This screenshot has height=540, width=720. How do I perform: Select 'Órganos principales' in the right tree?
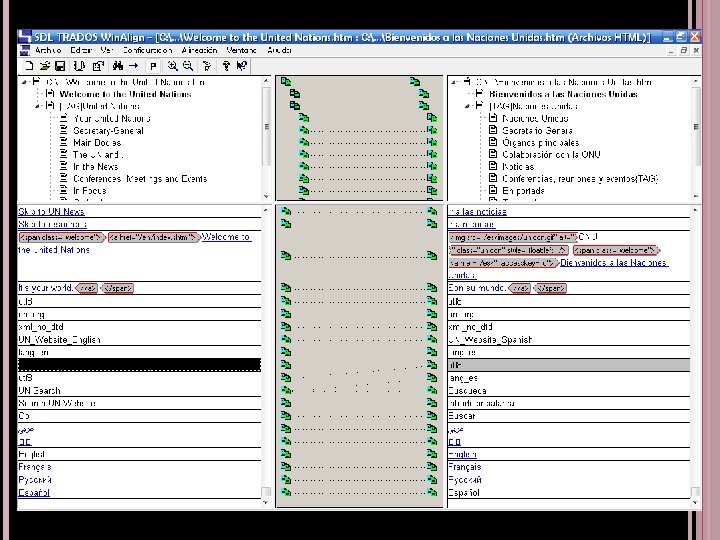540,142
